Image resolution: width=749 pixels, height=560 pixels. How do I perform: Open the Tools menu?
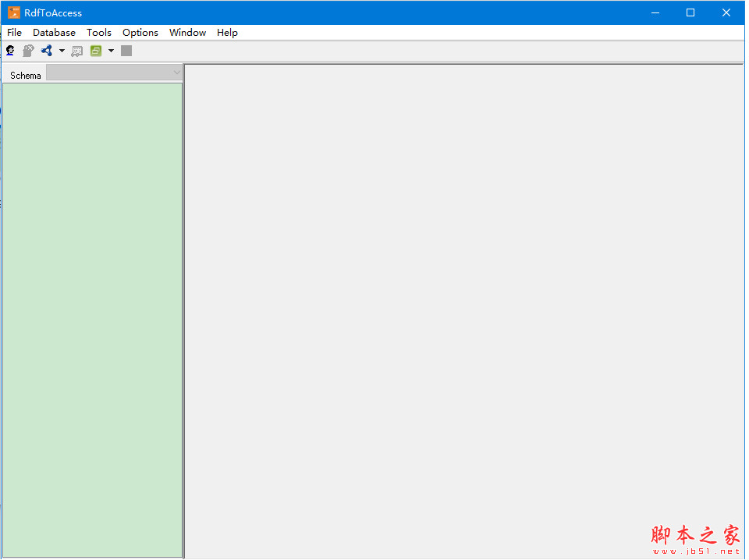(99, 33)
